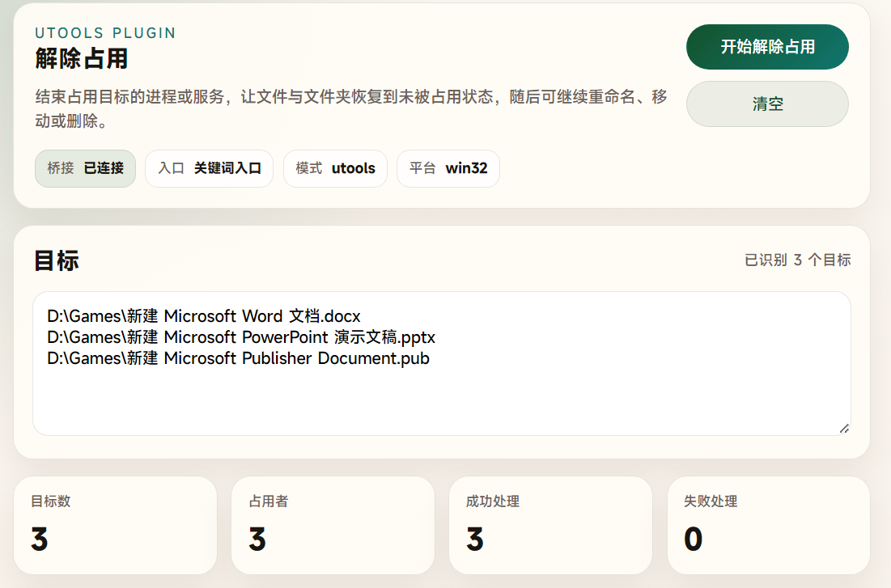The height and width of the screenshot is (588, 891).
Task: Focus the empty area of targets text box
Action: pyautogui.click(x=441, y=400)
